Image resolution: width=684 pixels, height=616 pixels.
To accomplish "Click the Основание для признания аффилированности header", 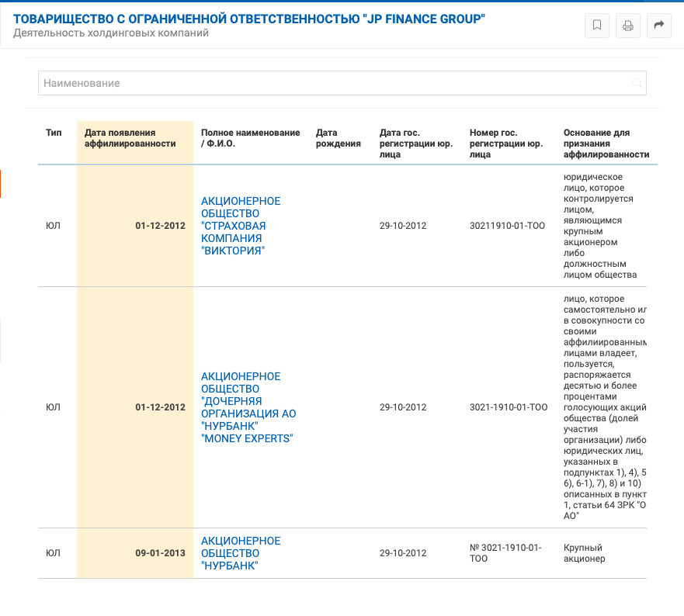I will 606,144.
